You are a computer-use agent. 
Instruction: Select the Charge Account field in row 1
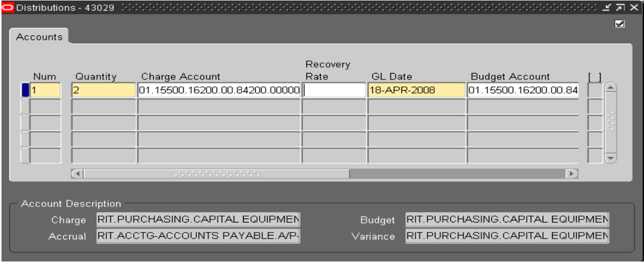tap(219, 90)
